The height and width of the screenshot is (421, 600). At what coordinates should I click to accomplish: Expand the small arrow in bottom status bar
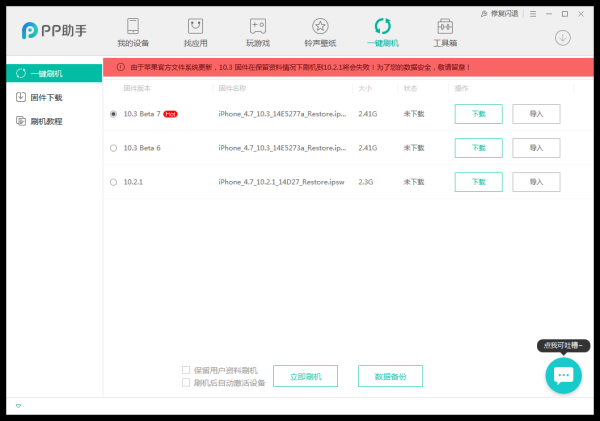click(x=17, y=406)
